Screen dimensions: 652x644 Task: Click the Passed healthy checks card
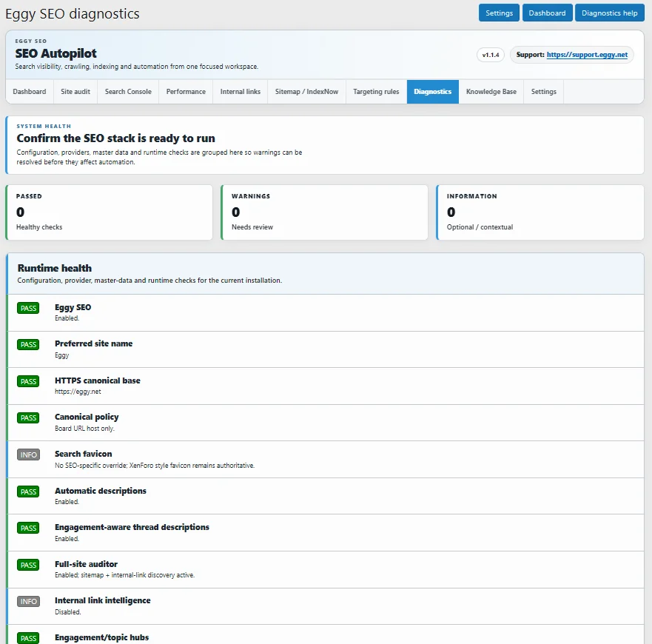tap(109, 212)
